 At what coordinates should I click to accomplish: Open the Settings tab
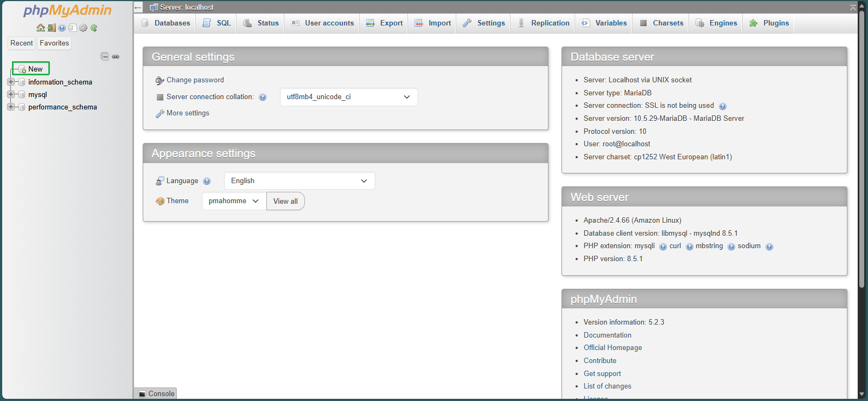point(483,23)
